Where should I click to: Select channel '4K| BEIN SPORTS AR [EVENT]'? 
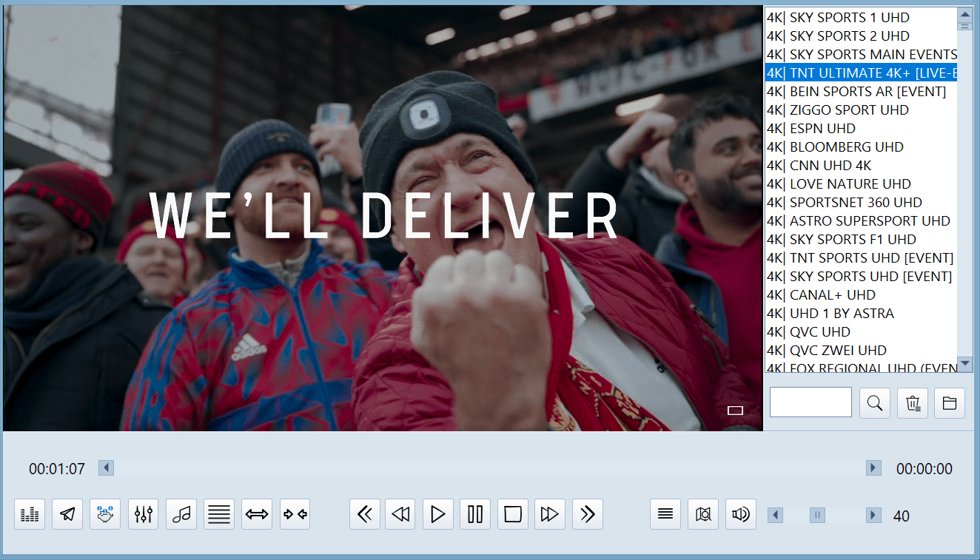click(861, 91)
